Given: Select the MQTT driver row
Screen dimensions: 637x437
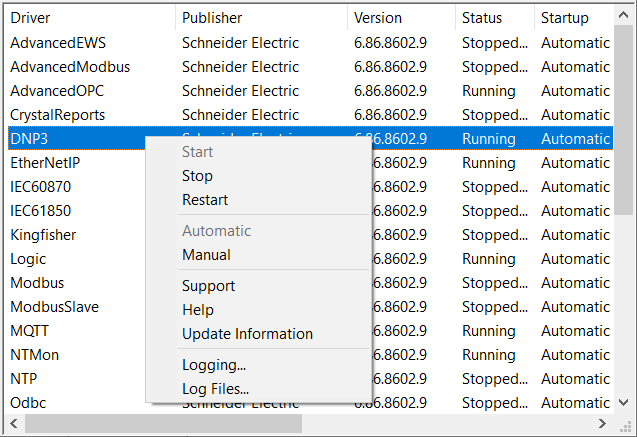Looking at the screenshot, I should 29,331.
